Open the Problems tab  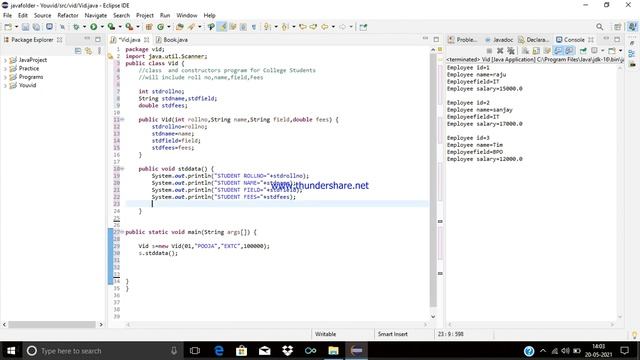point(463,40)
